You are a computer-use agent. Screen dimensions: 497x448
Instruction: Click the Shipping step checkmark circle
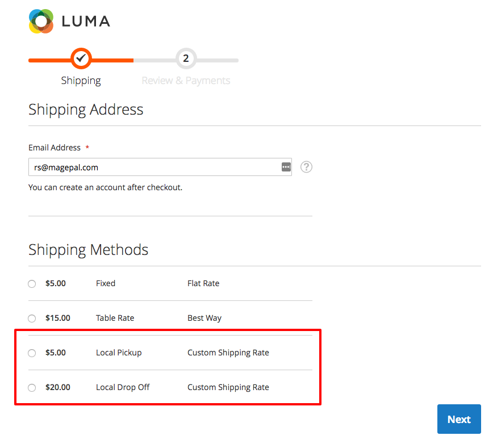coord(81,58)
